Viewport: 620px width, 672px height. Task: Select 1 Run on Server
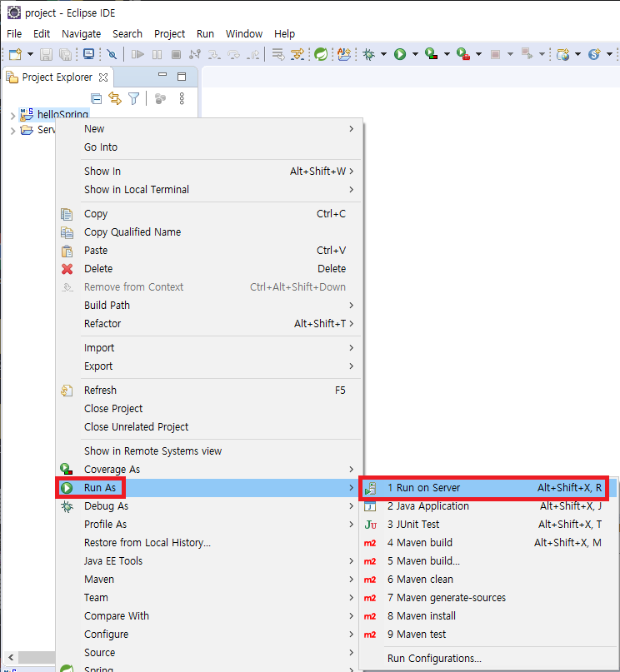tap(488, 488)
